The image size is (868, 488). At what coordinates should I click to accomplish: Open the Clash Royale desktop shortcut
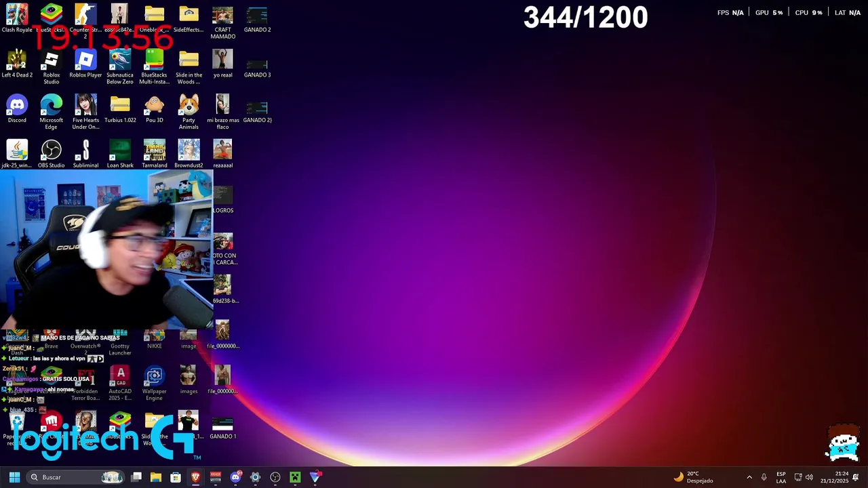17,19
